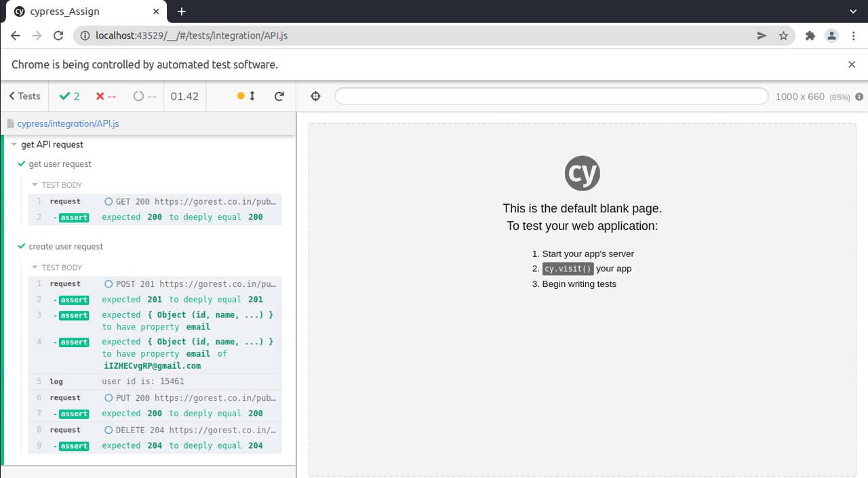Click the failed tests red X indicator
Screen dimensions: 868x478
pyautogui.click(x=100, y=96)
